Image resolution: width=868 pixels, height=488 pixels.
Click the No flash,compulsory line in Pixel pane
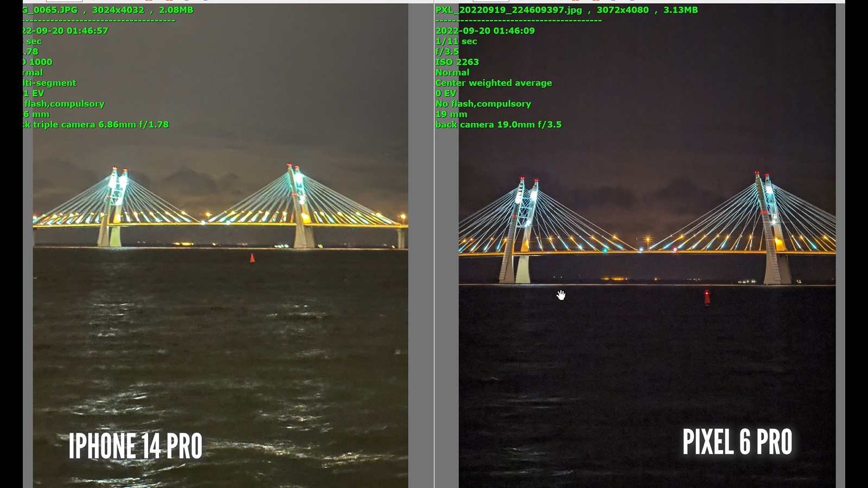coord(483,104)
